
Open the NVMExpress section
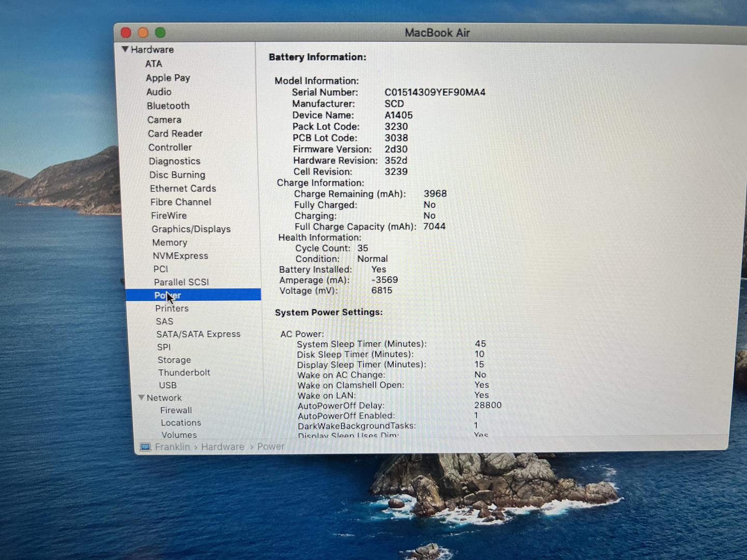[x=181, y=256]
